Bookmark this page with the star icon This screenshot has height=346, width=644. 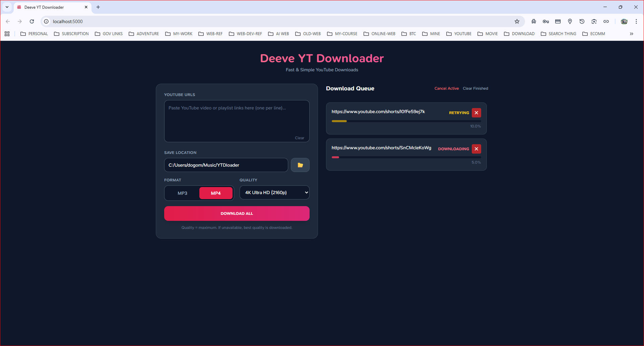[x=517, y=21]
